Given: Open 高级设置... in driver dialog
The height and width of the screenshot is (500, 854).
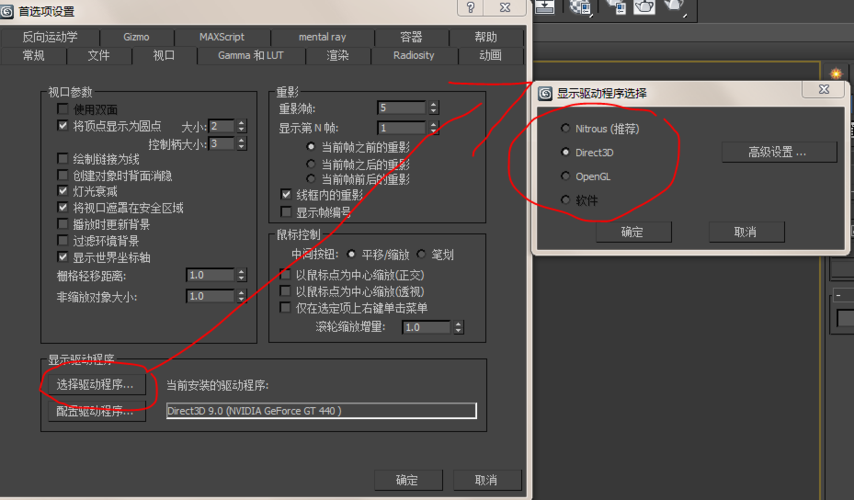Looking at the screenshot, I should [x=779, y=152].
